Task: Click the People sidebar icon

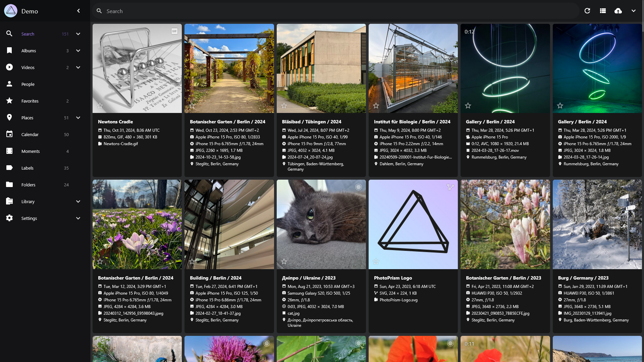Action: 9,84
